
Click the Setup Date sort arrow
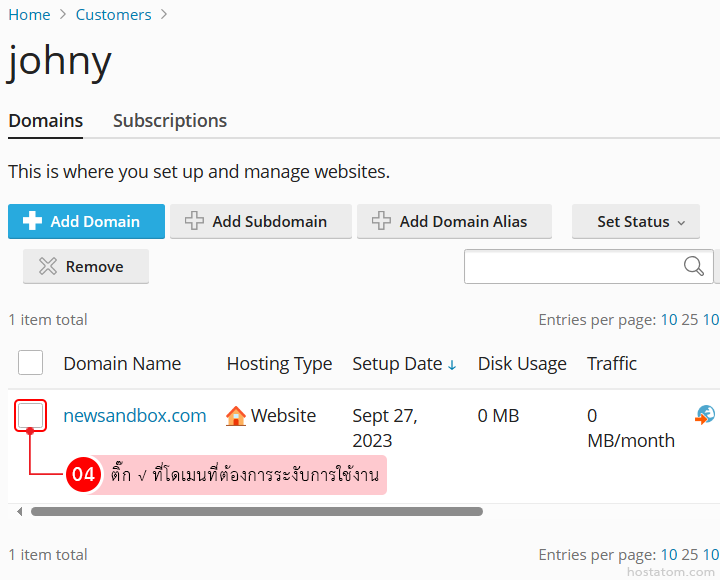click(452, 365)
